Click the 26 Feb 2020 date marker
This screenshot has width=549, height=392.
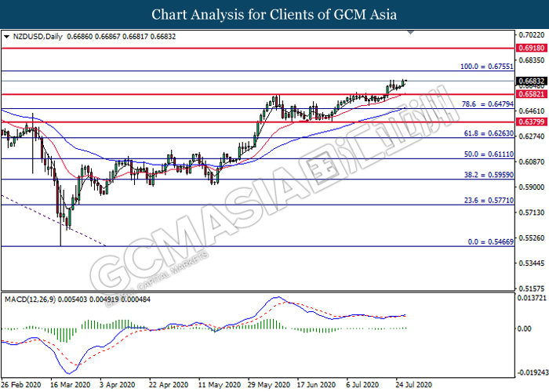pyautogui.click(x=22, y=386)
